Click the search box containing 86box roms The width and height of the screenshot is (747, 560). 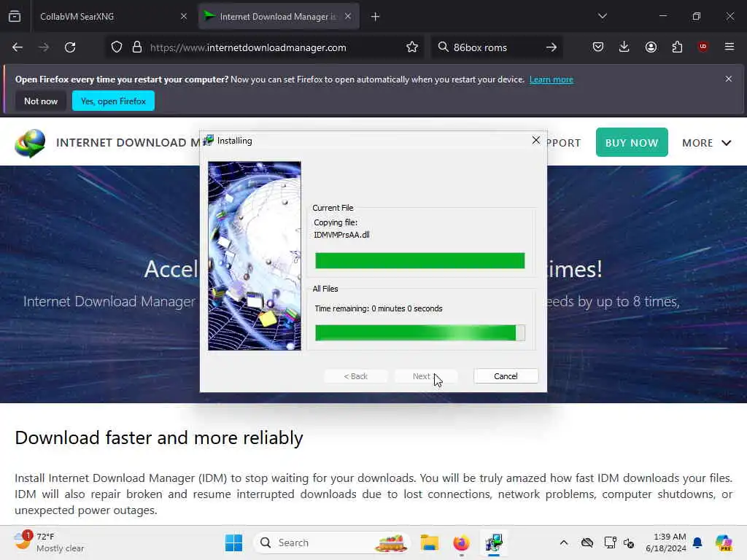[495, 47]
